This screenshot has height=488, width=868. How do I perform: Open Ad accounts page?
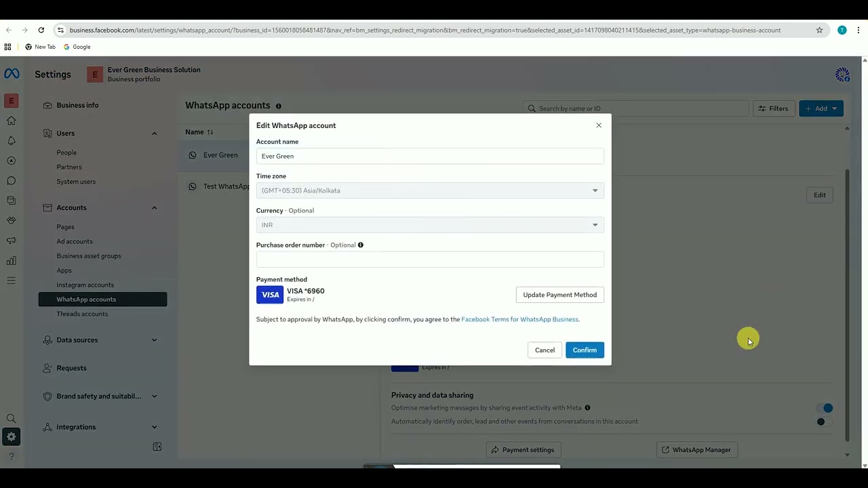75,241
